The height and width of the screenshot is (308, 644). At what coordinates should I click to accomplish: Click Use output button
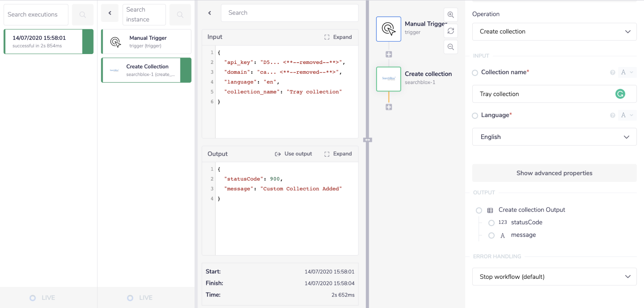294,154
